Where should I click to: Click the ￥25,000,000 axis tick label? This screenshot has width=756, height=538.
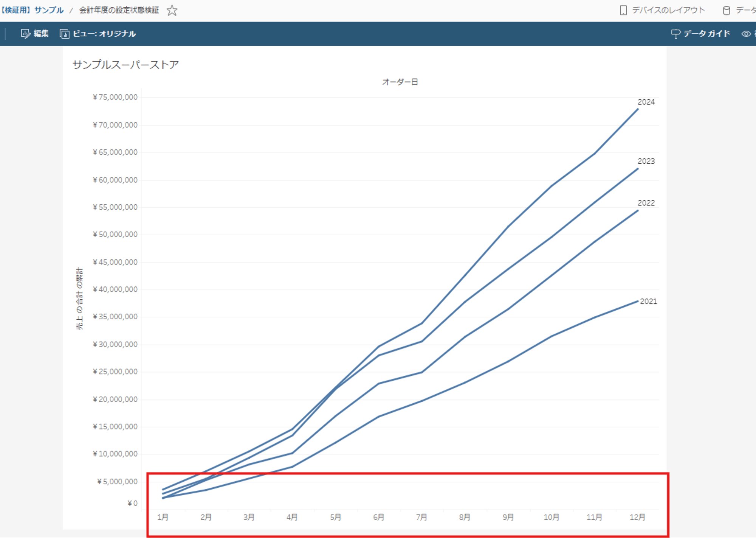tap(115, 372)
